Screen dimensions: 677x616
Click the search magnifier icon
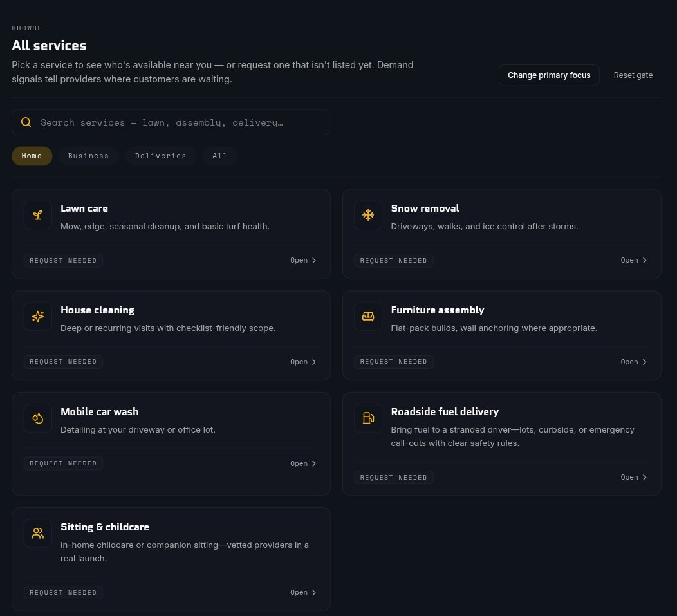coord(26,122)
